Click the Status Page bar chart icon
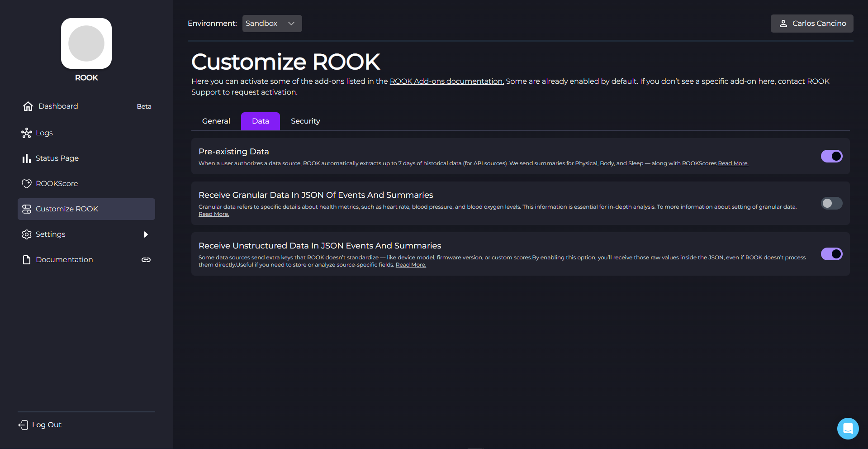 tap(27, 158)
